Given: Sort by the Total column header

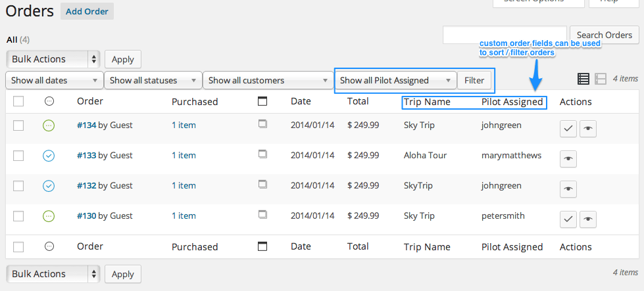Looking at the screenshot, I should pyautogui.click(x=358, y=101).
